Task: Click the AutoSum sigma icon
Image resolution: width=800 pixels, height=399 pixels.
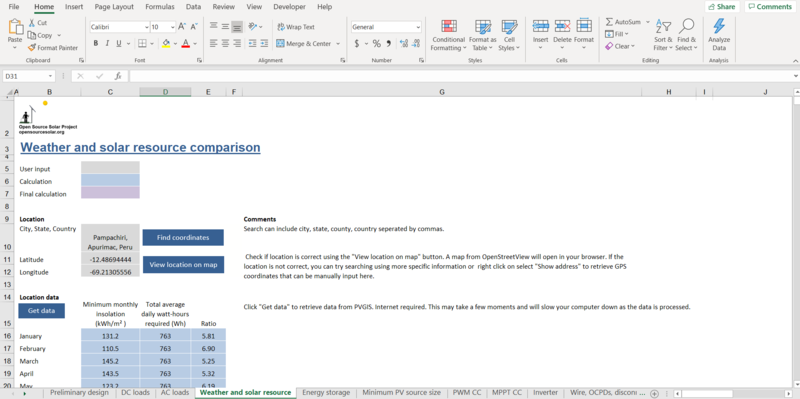Action: tap(609, 22)
